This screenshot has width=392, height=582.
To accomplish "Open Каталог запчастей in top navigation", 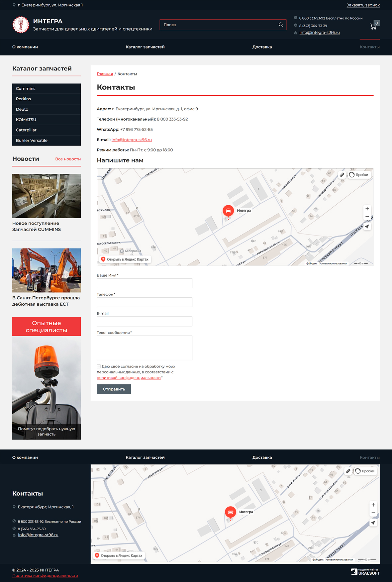I will point(145,47).
